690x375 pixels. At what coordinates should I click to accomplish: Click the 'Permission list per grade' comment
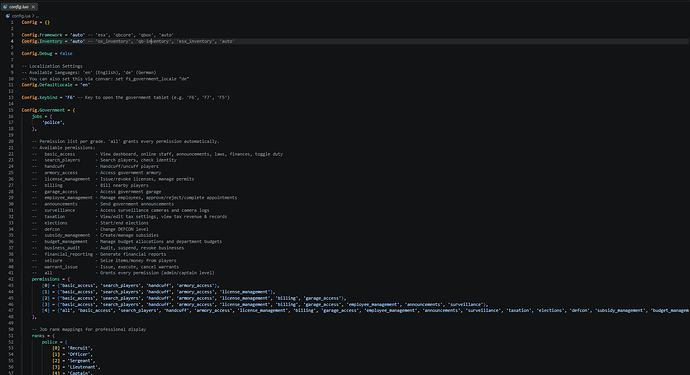(125, 142)
